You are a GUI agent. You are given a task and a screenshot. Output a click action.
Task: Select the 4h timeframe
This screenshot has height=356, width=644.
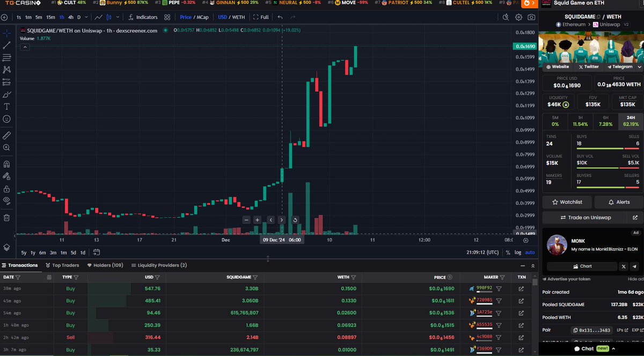pyautogui.click(x=70, y=17)
